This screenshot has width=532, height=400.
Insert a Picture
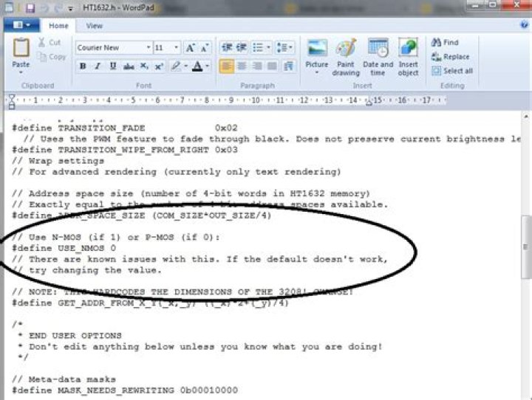(x=317, y=52)
